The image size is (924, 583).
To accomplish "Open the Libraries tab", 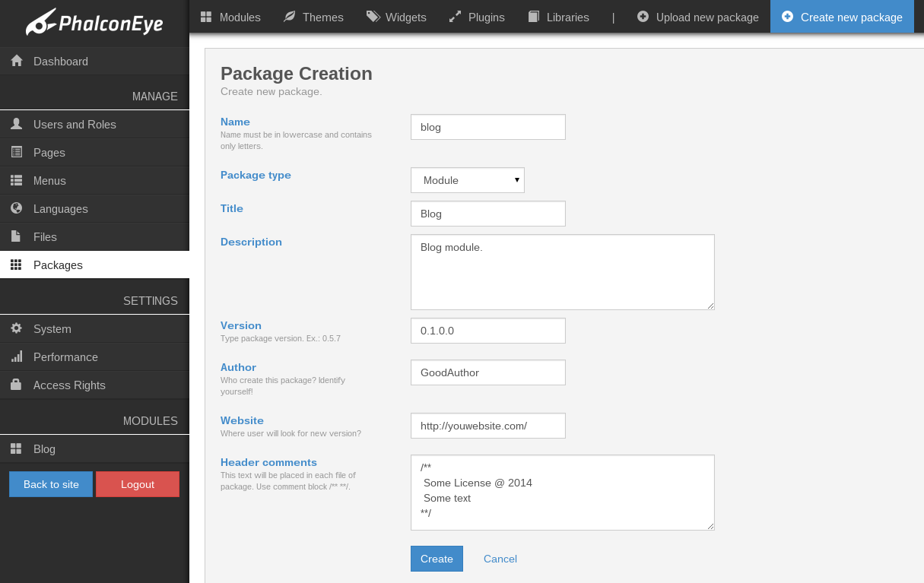I will click(558, 17).
